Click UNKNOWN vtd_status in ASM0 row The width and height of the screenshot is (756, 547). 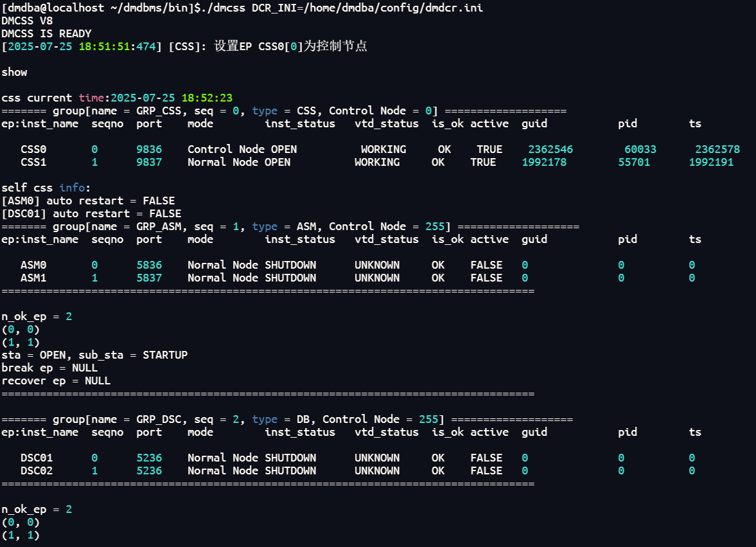coord(377,265)
